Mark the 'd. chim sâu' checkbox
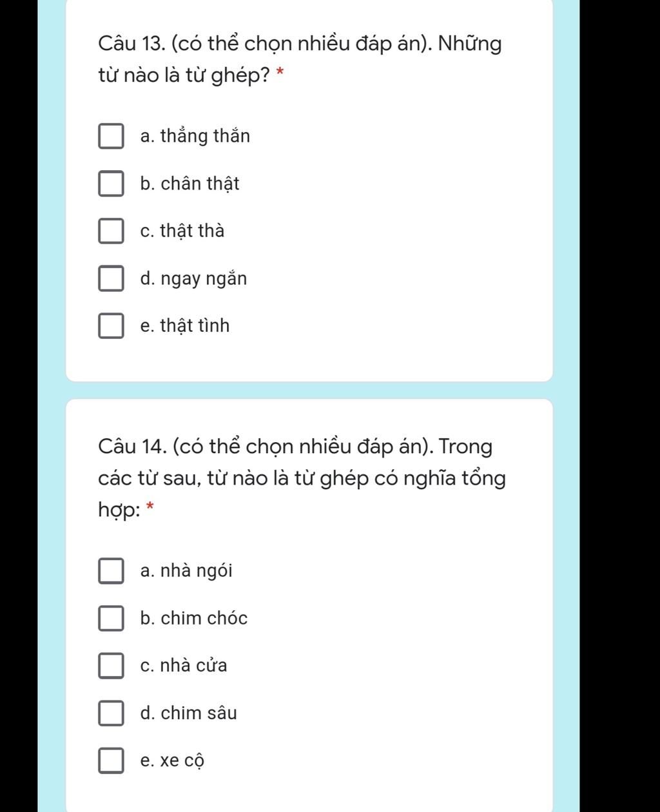The height and width of the screenshot is (812, 660). click(x=110, y=713)
